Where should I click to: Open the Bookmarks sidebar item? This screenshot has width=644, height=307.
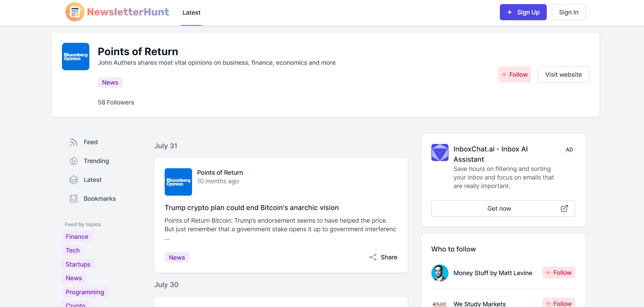coord(100,199)
